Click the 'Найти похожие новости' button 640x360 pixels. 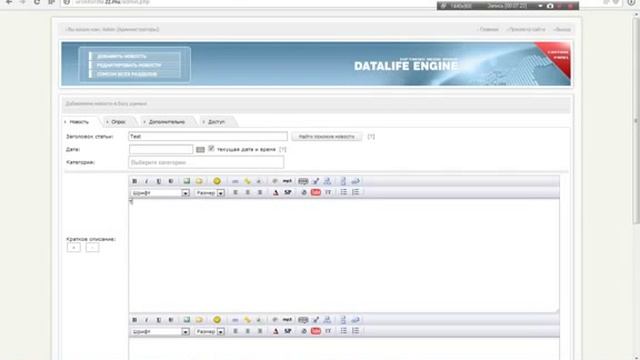click(x=327, y=137)
